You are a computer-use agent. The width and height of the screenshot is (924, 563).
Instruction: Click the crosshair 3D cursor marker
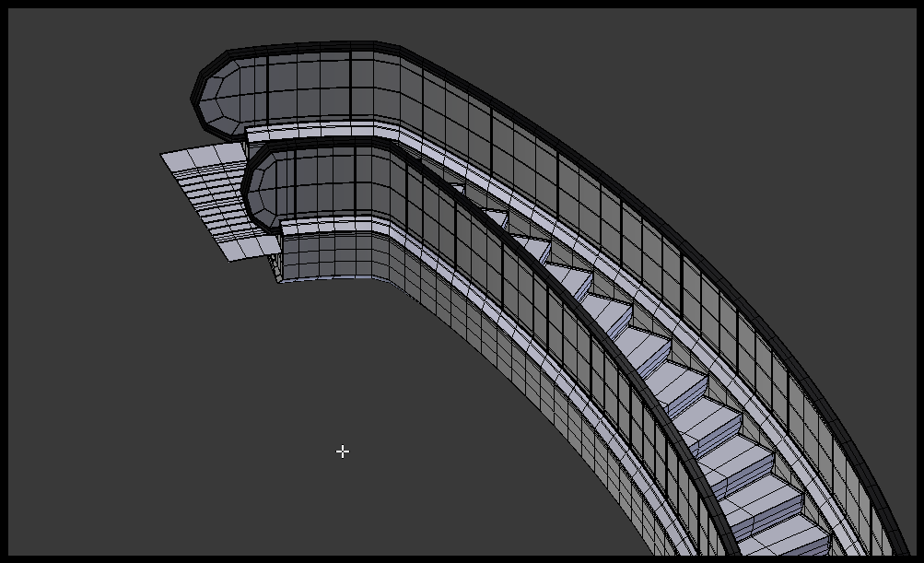tap(342, 452)
